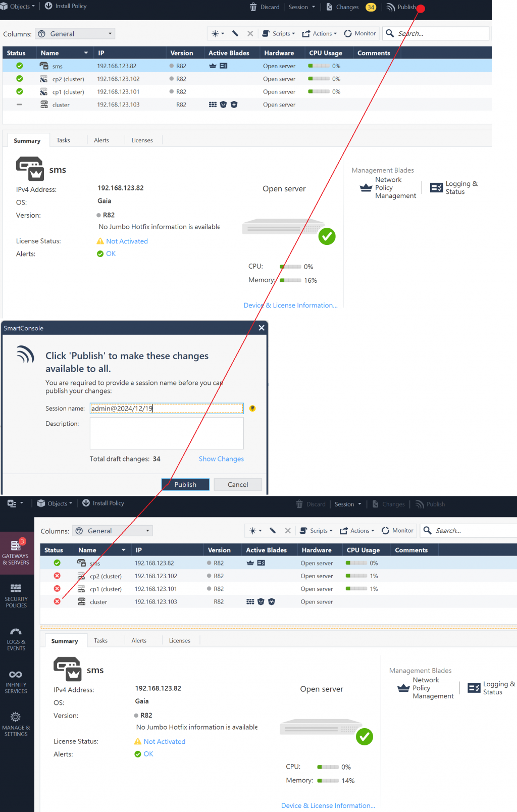The width and height of the screenshot is (517, 812).
Task: Switch to the Licenses tab in the sidebar window
Action: tap(180, 641)
